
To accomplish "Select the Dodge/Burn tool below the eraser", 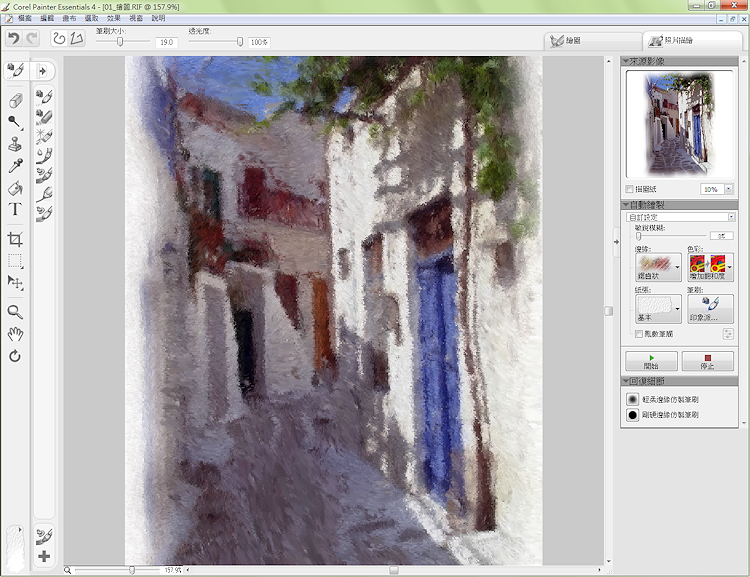I will point(15,122).
